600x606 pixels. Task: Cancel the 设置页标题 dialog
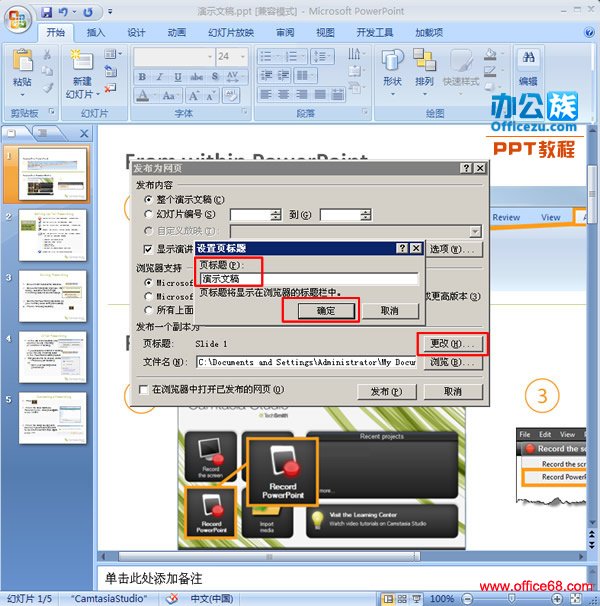click(x=390, y=311)
